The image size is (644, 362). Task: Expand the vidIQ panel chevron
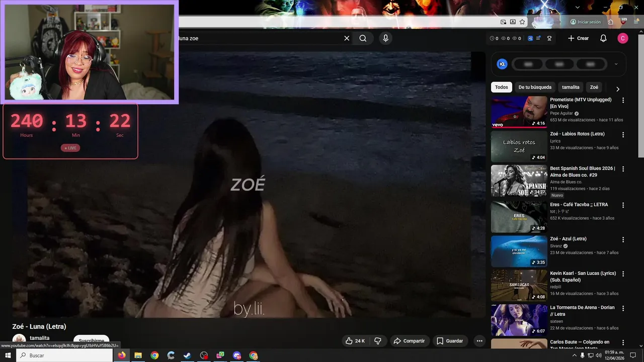616,64
